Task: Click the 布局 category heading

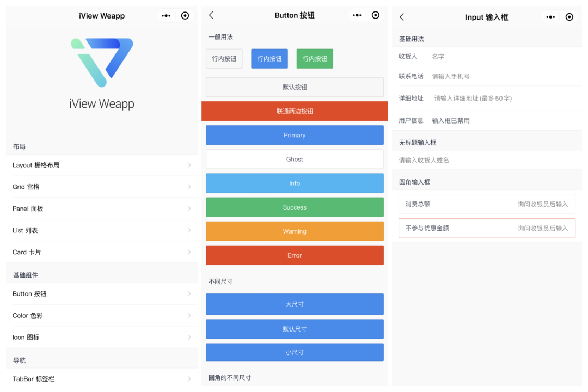Action: [19, 146]
